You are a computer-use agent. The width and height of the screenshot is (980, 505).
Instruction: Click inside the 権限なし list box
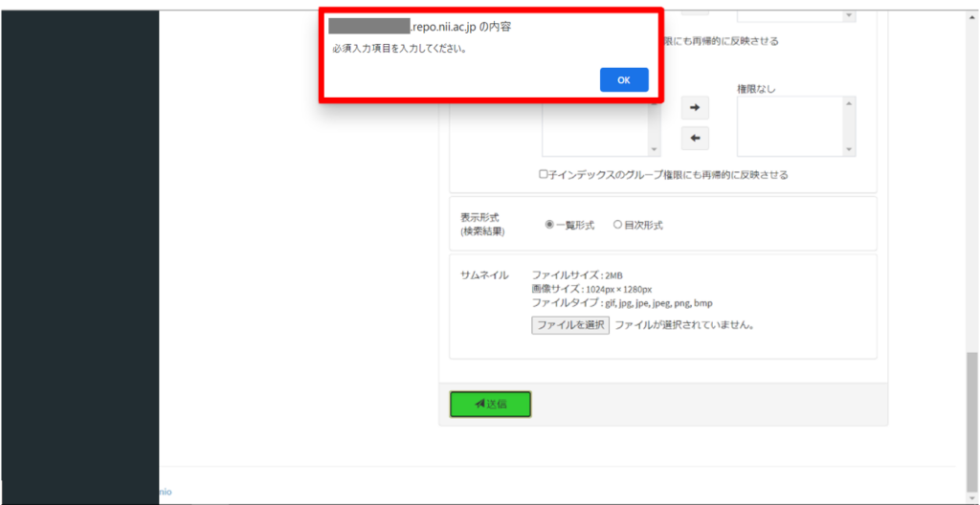(790, 126)
